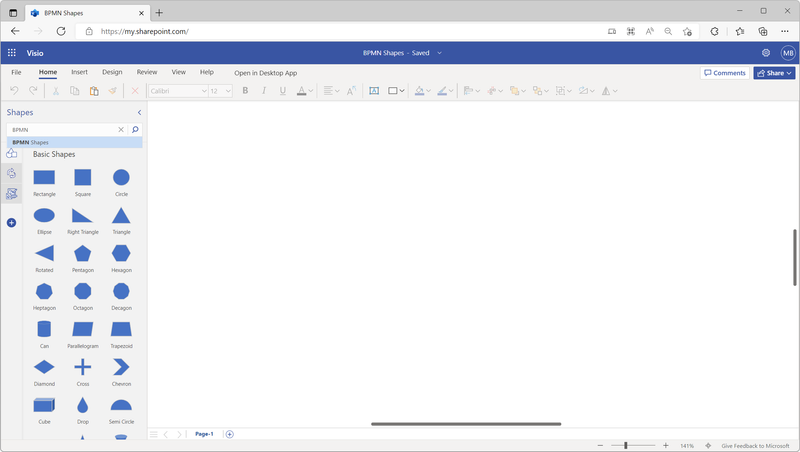Open the Comments pane
Image resolution: width=800 pixels, height=452 pixels.
click(724, 73)
